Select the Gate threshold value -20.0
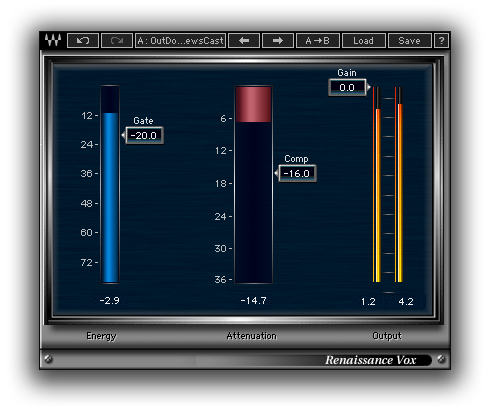 tap(144, 135)
